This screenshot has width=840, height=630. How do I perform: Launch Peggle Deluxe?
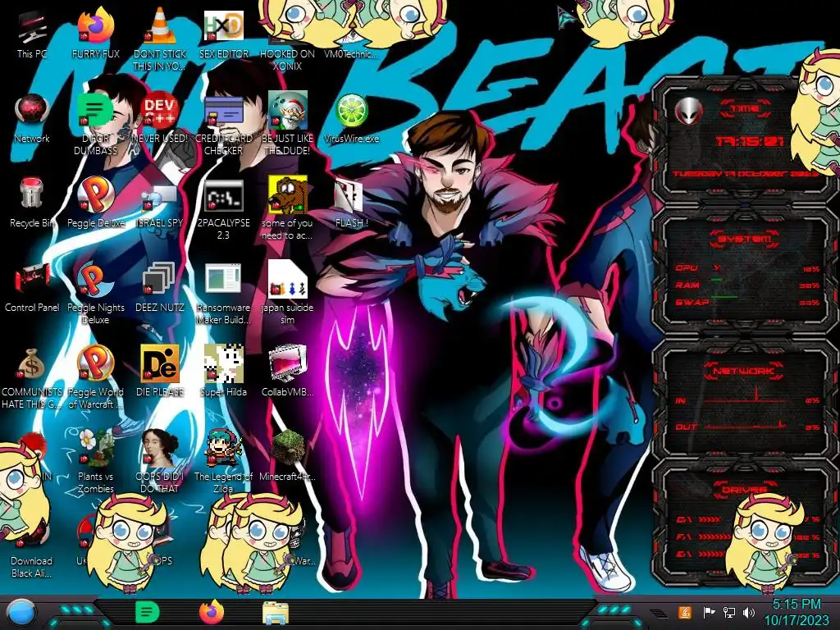[95, 203]
